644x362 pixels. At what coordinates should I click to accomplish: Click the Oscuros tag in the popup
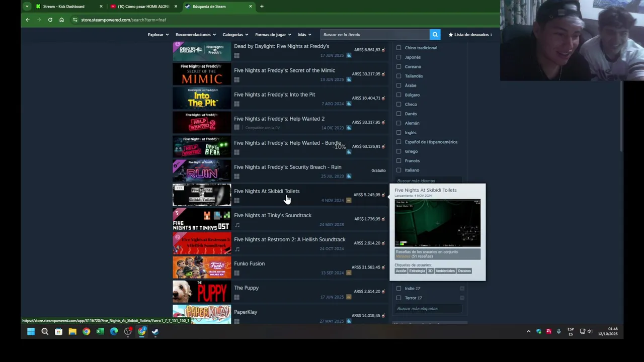464,271
